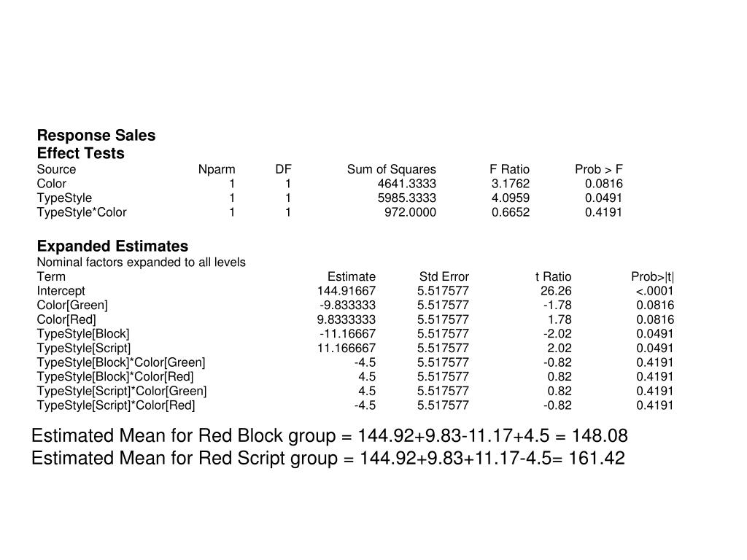Viewport: 747px width, 560px height.
Task: Select the Color[Green] term label
Action: coord(72,305)
